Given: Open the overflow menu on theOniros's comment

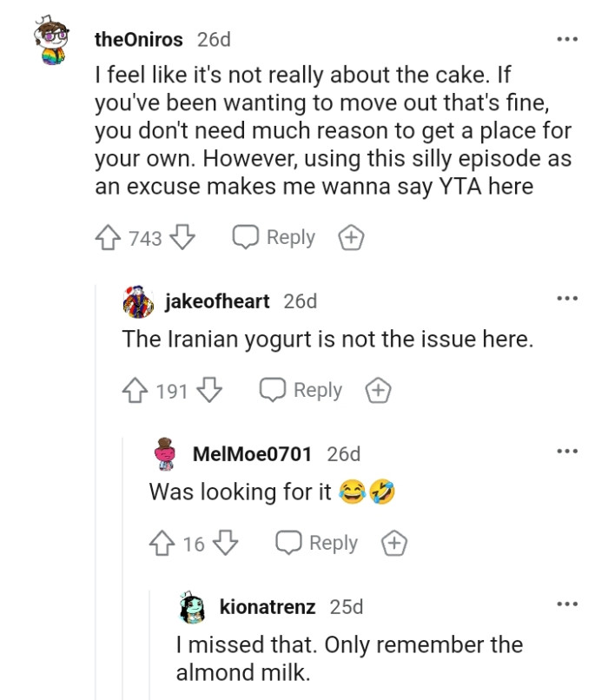Looking at the screenshot, I should (x=569, y=39).
